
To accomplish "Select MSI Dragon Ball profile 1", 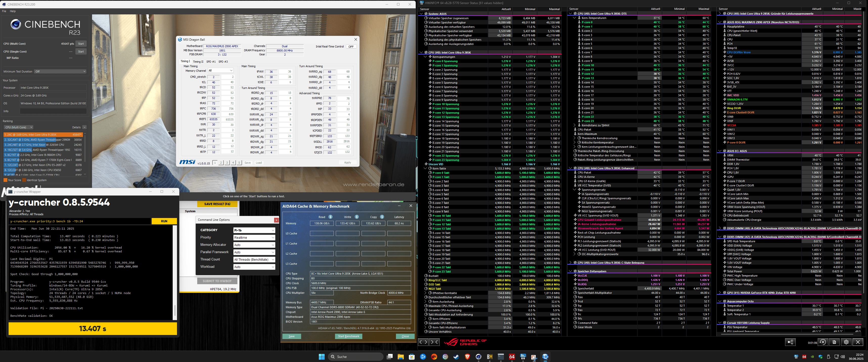I will click(x=215, y=163).
